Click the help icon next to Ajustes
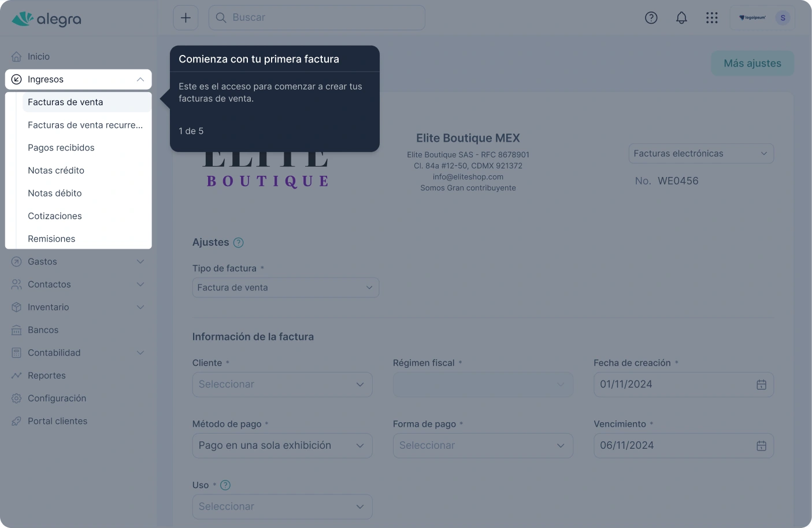 pos(238,243)
